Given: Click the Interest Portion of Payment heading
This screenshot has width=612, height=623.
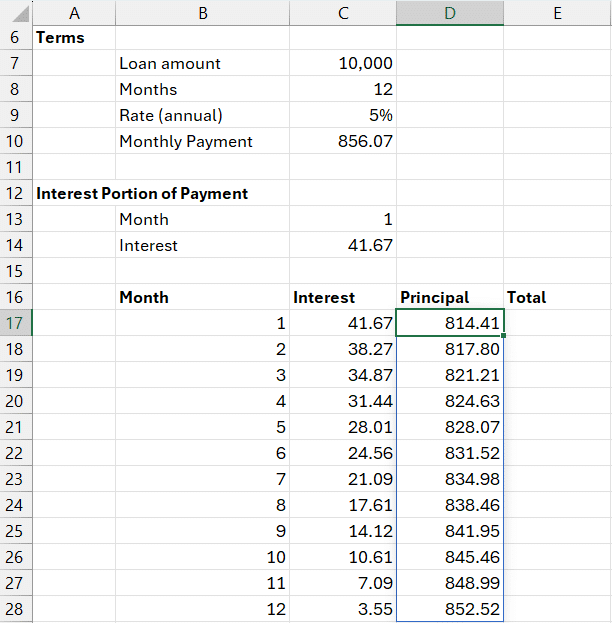Looking at the screenshot, I should pos(142,193).
